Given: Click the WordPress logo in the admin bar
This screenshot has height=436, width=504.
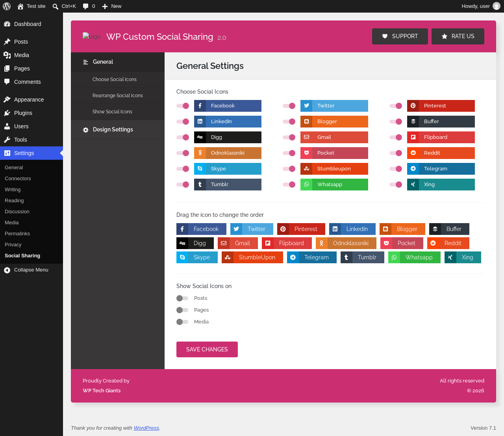Looking at the screenshot, I should [7, 6].
